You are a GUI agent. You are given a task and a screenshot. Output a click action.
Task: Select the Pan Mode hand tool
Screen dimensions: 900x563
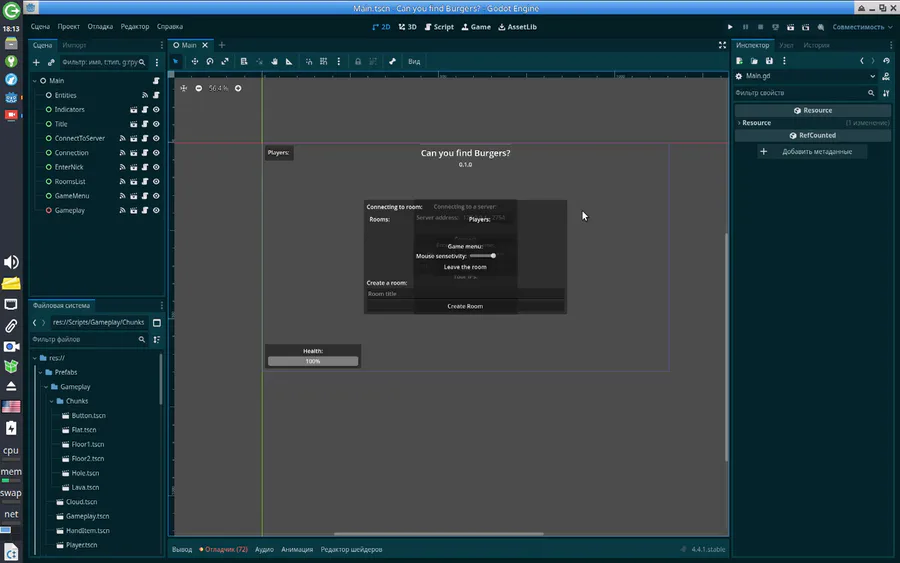(274, 61)
